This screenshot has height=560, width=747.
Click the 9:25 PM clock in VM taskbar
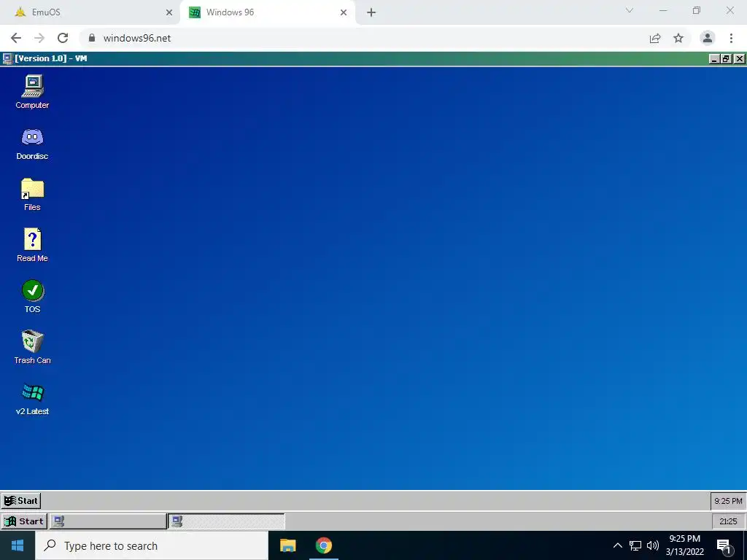[x=728, y=501]
